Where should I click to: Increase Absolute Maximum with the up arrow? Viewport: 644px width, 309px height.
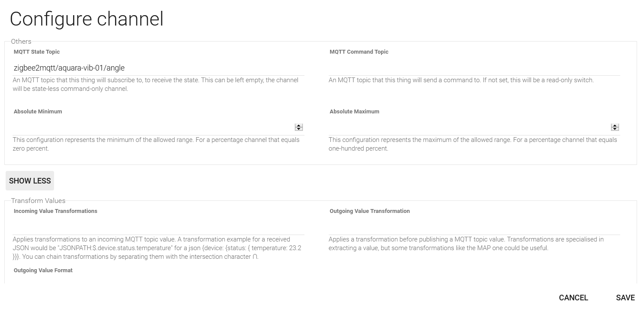click(615, 126)
